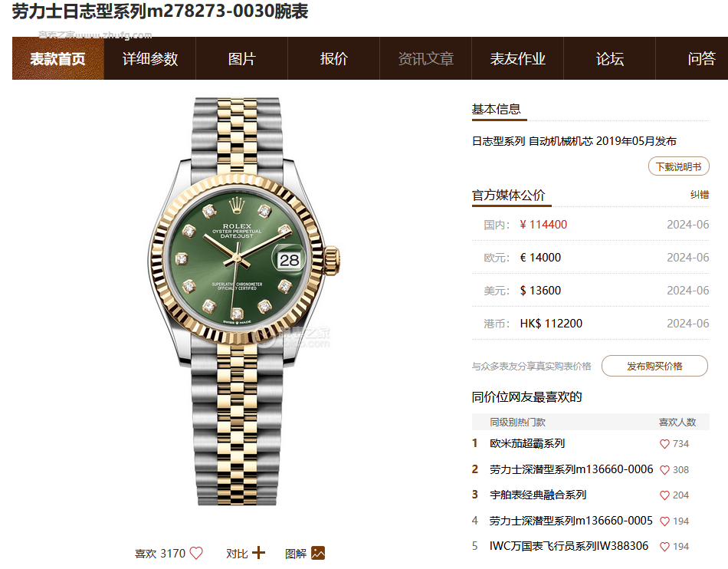This screenshot has height=569, width=728.
Task: Click heart icon for 劳力士深潜型系列m136660-0005
Action: coord(664,521)
